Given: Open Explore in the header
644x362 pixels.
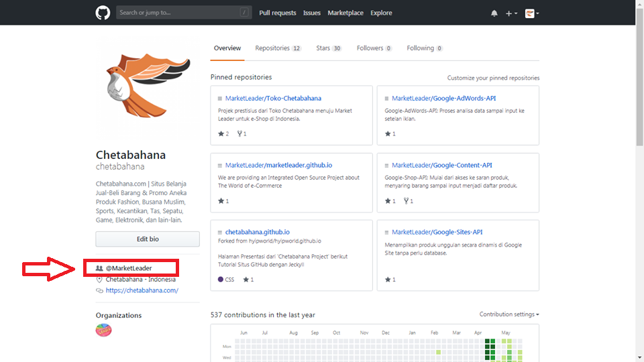Looking at the screenshot, I should [381, 13].
